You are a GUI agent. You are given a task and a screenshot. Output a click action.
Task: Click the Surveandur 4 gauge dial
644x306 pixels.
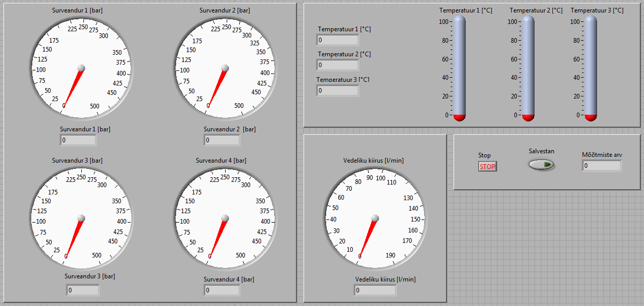(225, 218)
